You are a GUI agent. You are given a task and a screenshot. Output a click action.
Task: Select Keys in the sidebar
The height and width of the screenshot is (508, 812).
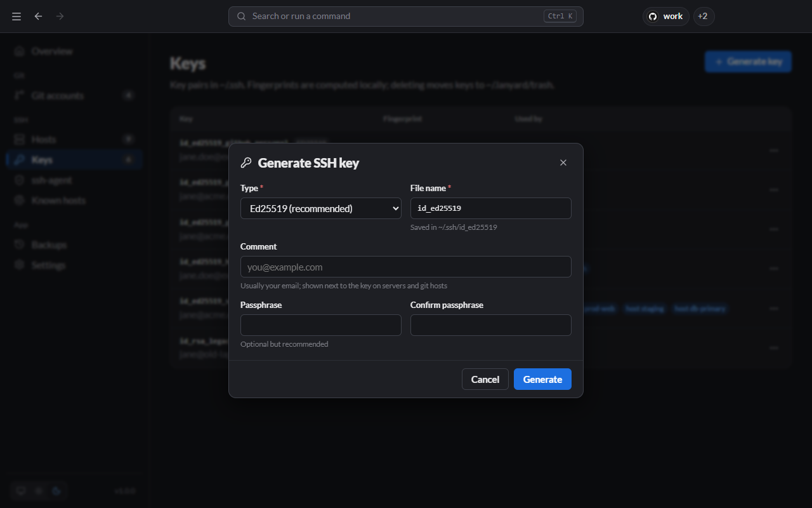tap(75, 159)
